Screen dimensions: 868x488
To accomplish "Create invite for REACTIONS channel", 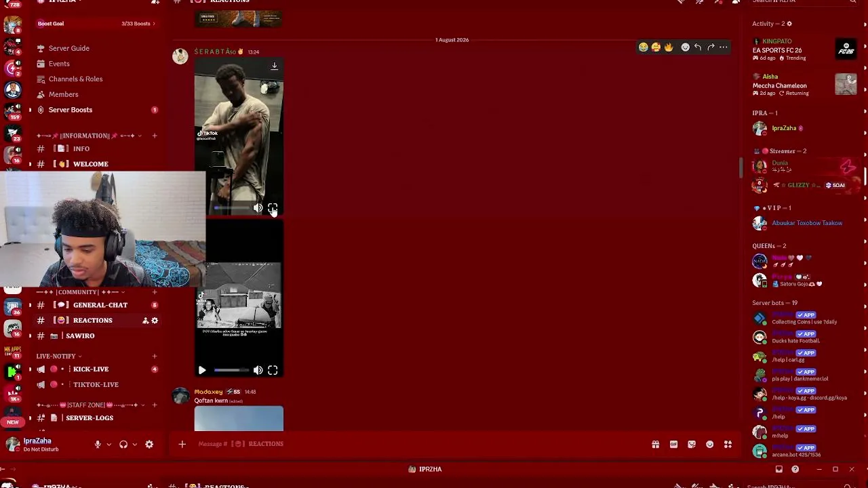I will point(145,321).
